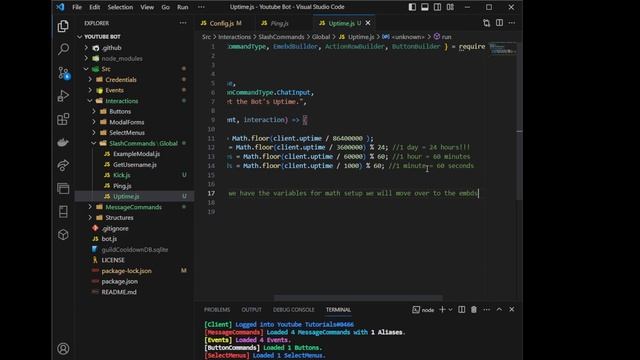The height and width of the screenshot is (360, 640).
Task: Open the new terminal profile dropdown arrow
Action: coord(450,309)
